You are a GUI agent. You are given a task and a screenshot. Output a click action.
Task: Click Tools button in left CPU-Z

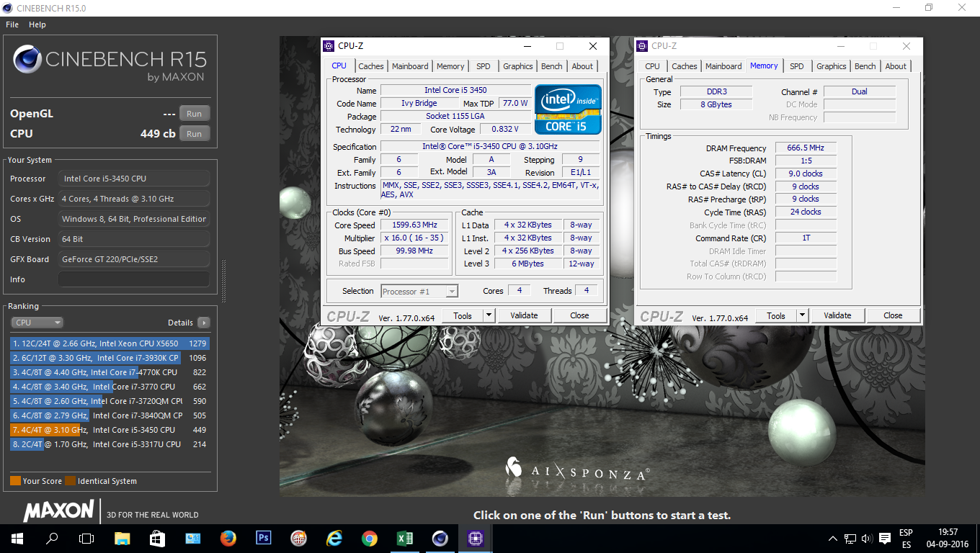click(x=463, y=315)
